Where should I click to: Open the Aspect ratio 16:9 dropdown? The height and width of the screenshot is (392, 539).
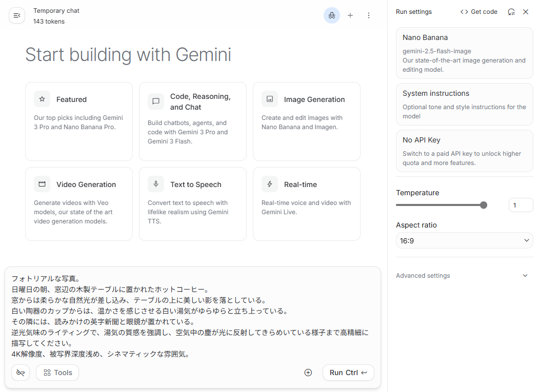point(465,240)
